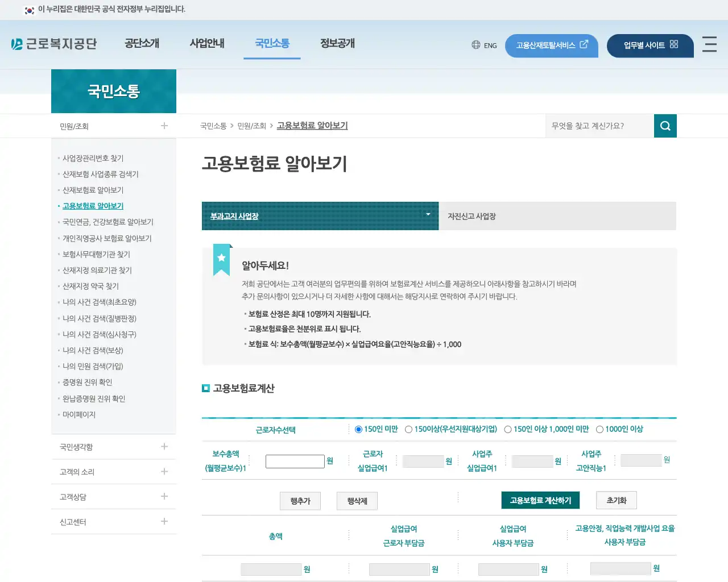The height and width of the screenshot is (582, 728).
Task: Click the 행추가 button
Action: [300, 501]
